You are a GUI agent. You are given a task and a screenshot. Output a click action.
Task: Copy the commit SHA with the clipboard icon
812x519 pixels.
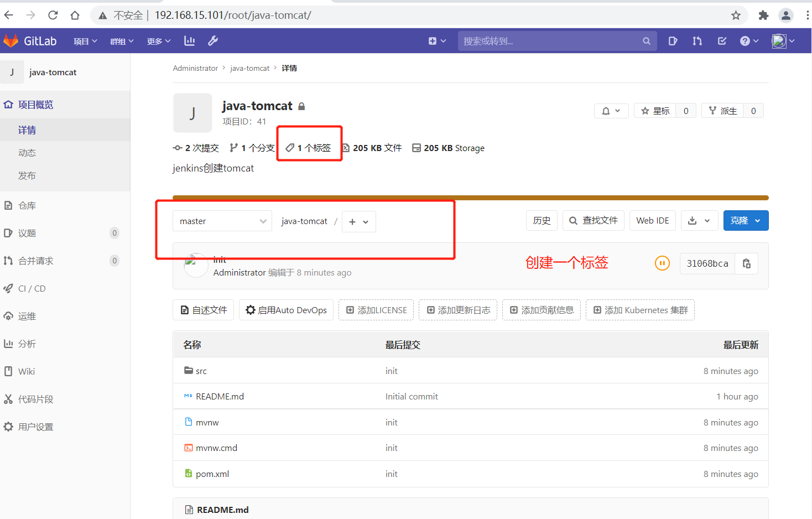[746, 263]
